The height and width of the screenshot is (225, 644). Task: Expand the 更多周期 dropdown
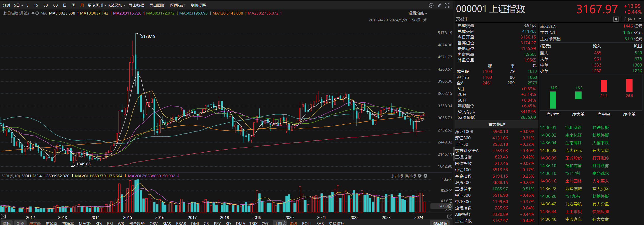(97, 5)
